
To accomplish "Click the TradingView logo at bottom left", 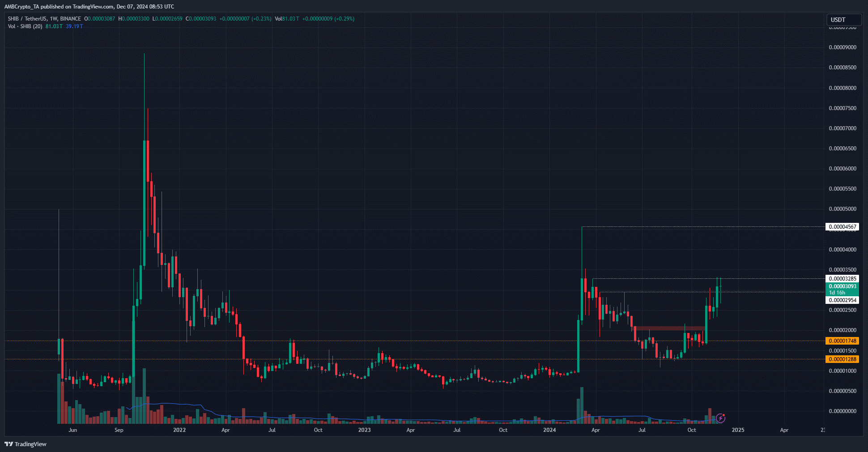I will click(26, 444).
